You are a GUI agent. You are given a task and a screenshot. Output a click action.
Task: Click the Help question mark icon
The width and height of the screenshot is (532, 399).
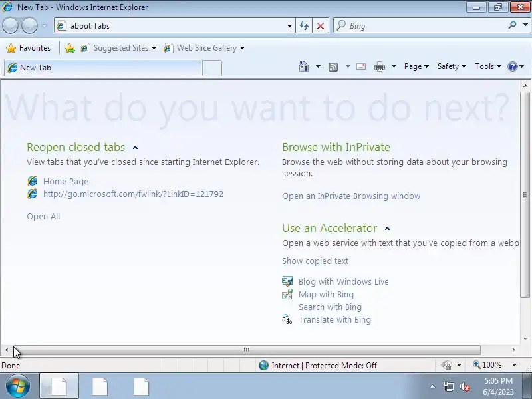point(512,66)
